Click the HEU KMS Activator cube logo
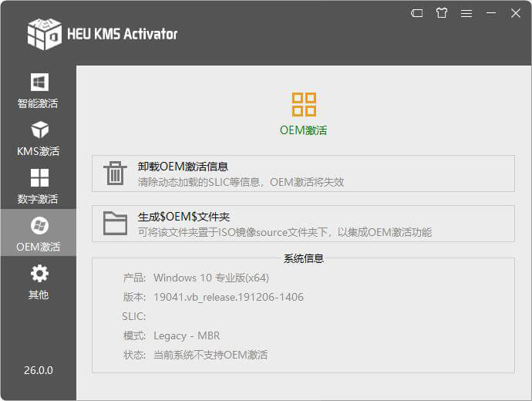532x401 pixels. pos(44,33)
